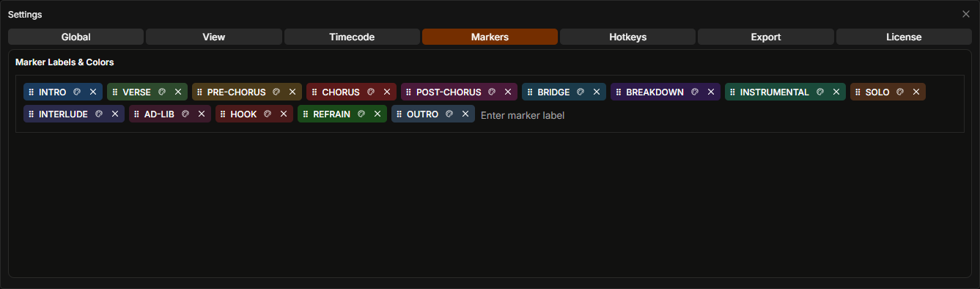The width and height of the screenshot is (980, 289).
Task: Open the License tab
Action: (904, 37)
